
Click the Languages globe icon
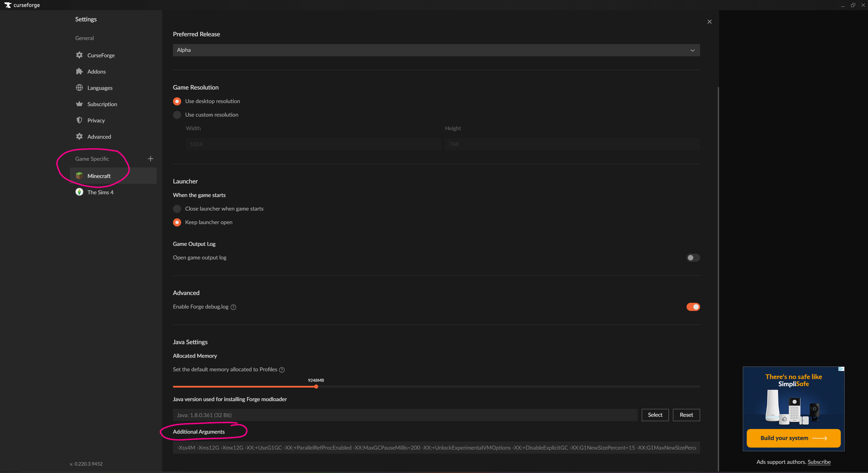coord(79,87)
